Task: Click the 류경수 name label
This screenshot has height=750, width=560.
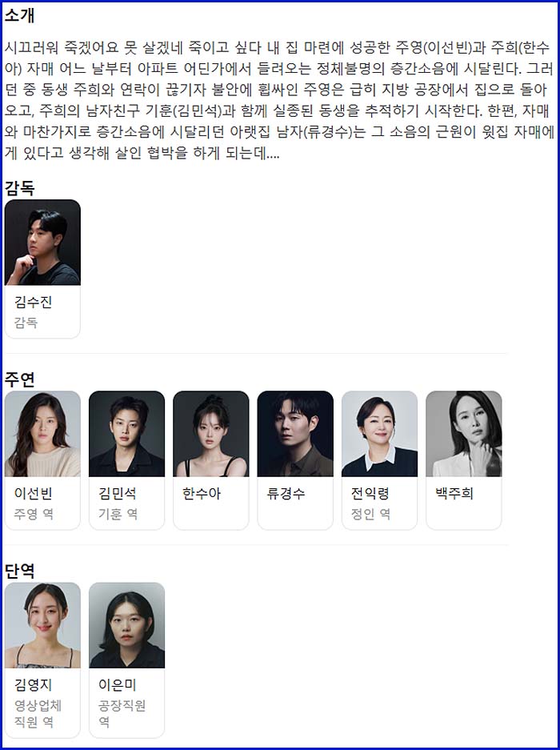Action: (x=286, y=494)
